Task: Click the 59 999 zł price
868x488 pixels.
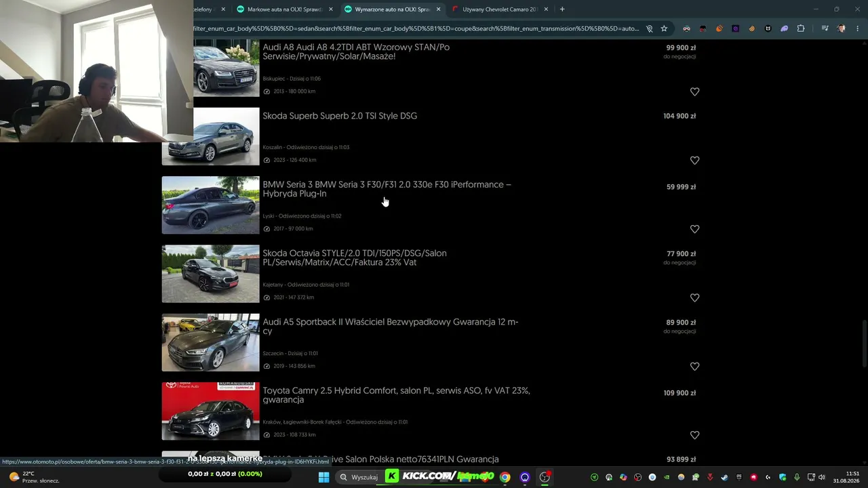Action: click(681, 187)
